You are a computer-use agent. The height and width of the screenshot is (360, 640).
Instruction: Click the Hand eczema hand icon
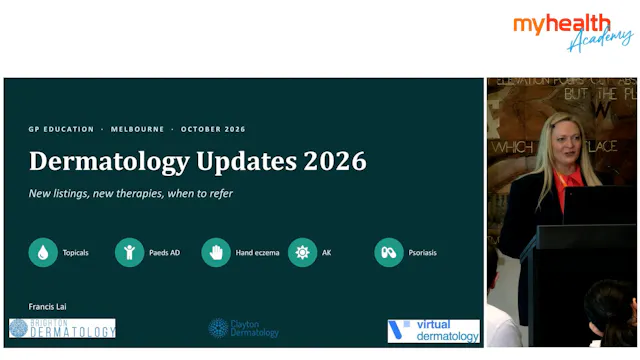pos(216,253)
